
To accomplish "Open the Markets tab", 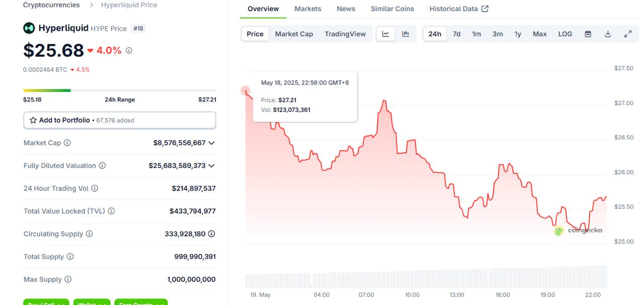I will [x=308, y=9].
